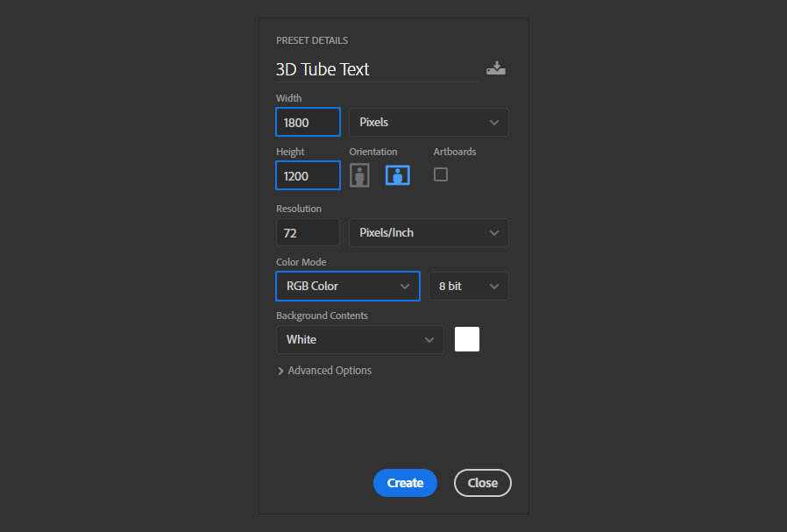Select portrait orientation icon
This screenshot has width=787, height=532.
click(x=359, y=175)
